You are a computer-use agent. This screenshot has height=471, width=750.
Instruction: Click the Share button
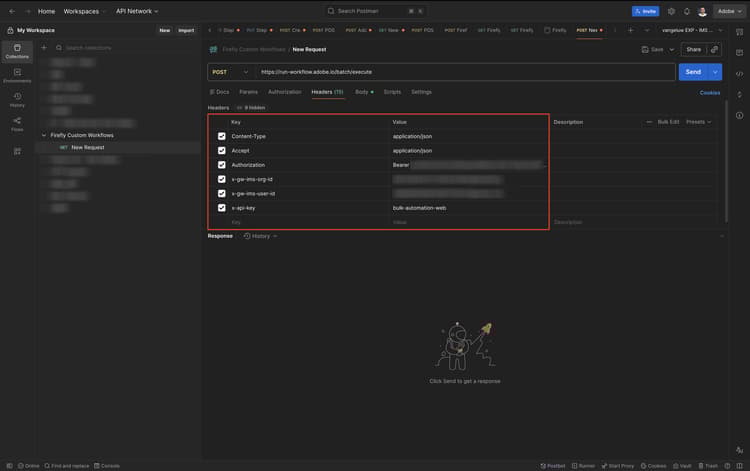[x=694, y=49]
